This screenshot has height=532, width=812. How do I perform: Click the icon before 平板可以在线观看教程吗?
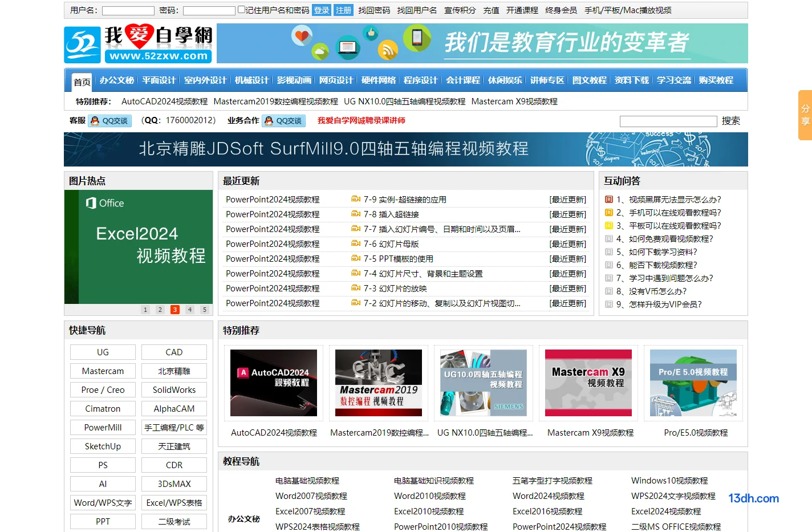(x=609, y=226)
